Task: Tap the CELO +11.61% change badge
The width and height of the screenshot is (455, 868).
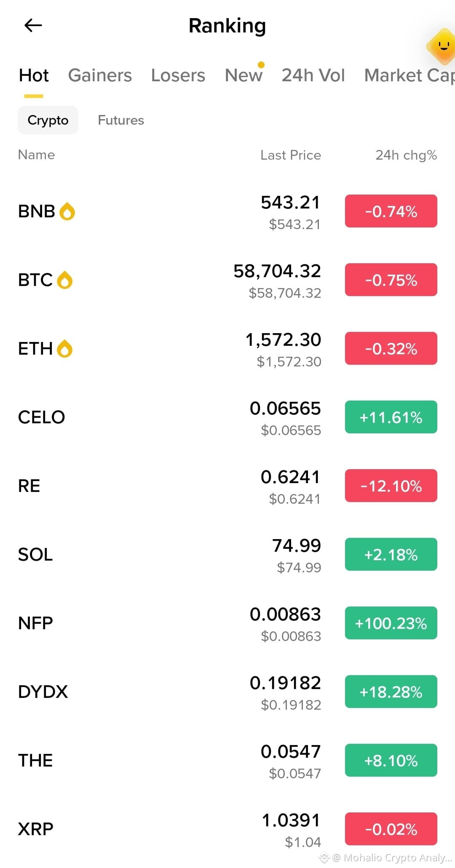Action: point(391,417)
